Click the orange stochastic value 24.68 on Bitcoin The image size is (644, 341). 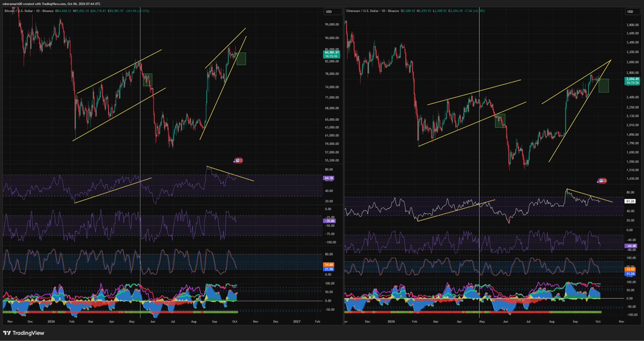(329, 264)
